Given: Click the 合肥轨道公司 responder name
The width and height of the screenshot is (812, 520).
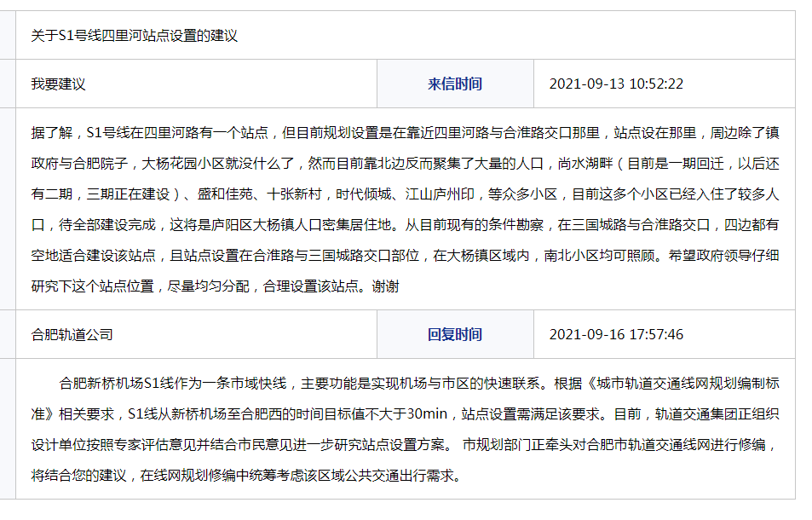Looking at the screenshot, I should (72, 334).
